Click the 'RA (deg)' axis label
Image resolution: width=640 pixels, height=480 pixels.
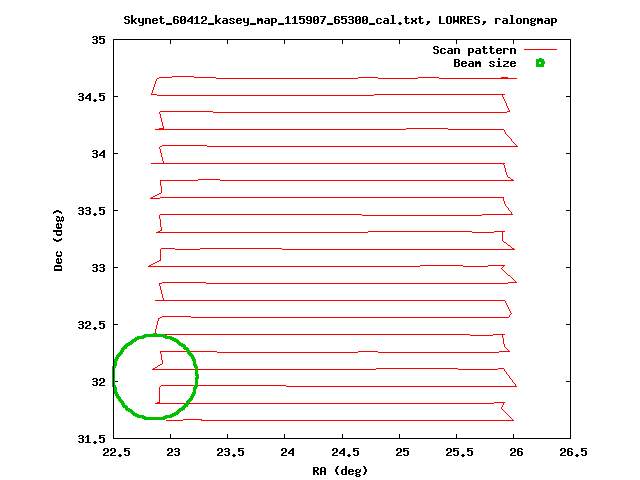(x=340, y=471)
